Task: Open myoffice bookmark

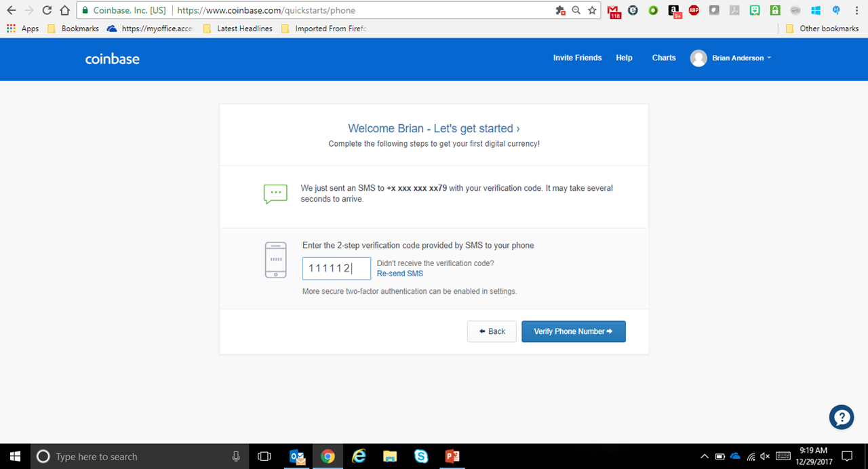Action: click(x=151, y=29)
